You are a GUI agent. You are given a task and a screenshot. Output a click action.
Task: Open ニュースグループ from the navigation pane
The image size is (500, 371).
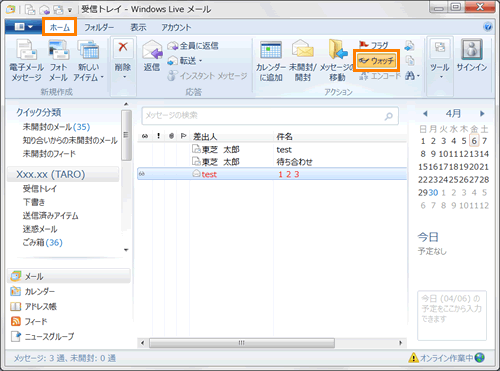(x=42, y=336)
